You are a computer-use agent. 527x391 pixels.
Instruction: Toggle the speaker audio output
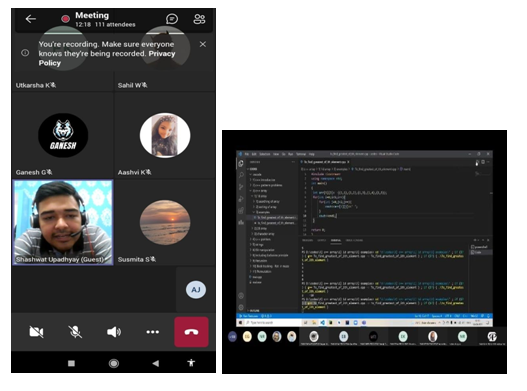coord(114,332)
